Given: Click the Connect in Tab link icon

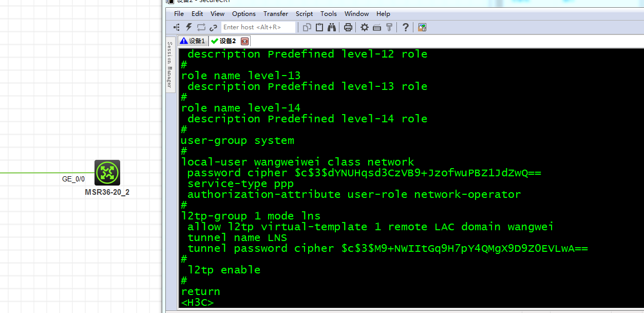Looking at the screenshot, I should (213, 27).
